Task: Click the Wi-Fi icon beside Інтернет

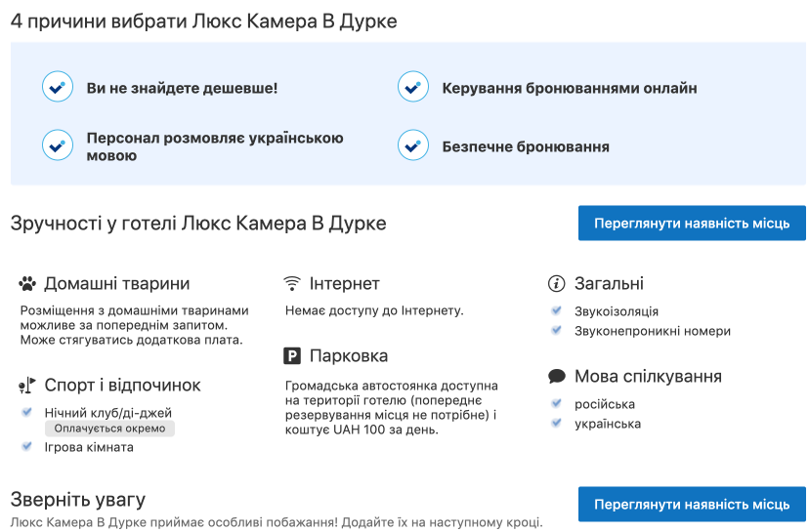Action: pos(291,284)
